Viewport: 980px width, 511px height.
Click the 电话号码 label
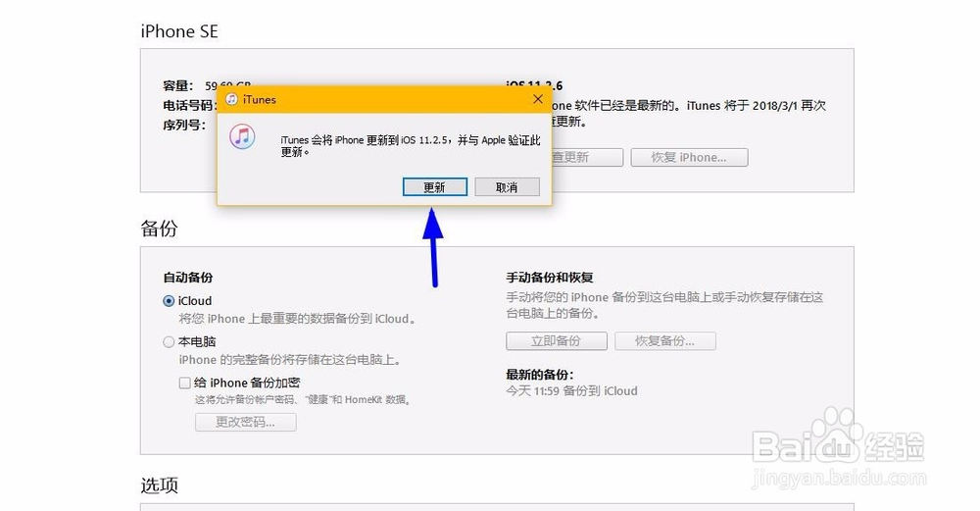[189, 105]
